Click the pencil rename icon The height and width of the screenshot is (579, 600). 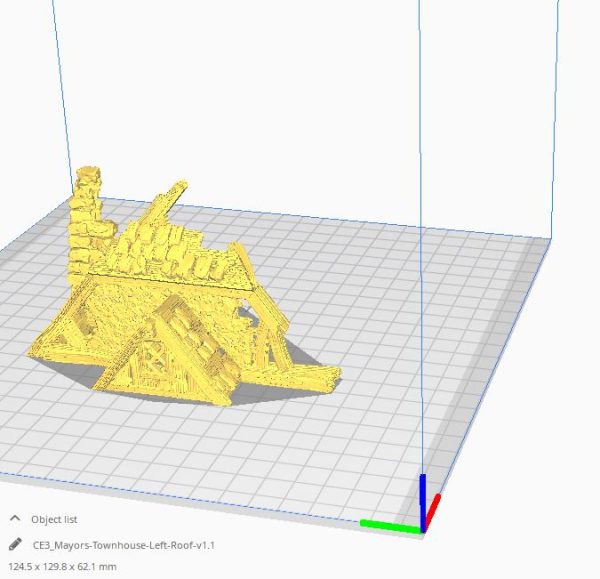coord(15,545)
